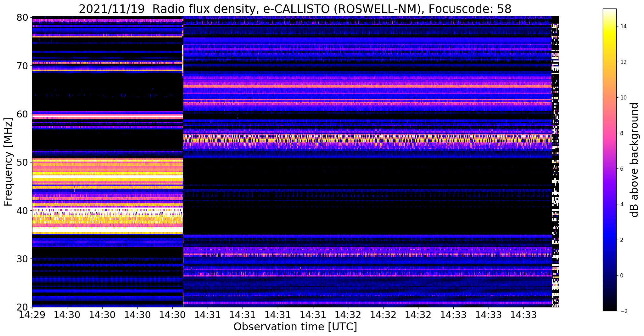
Task: Click the colorbar tick label 12
Action: 623,62
